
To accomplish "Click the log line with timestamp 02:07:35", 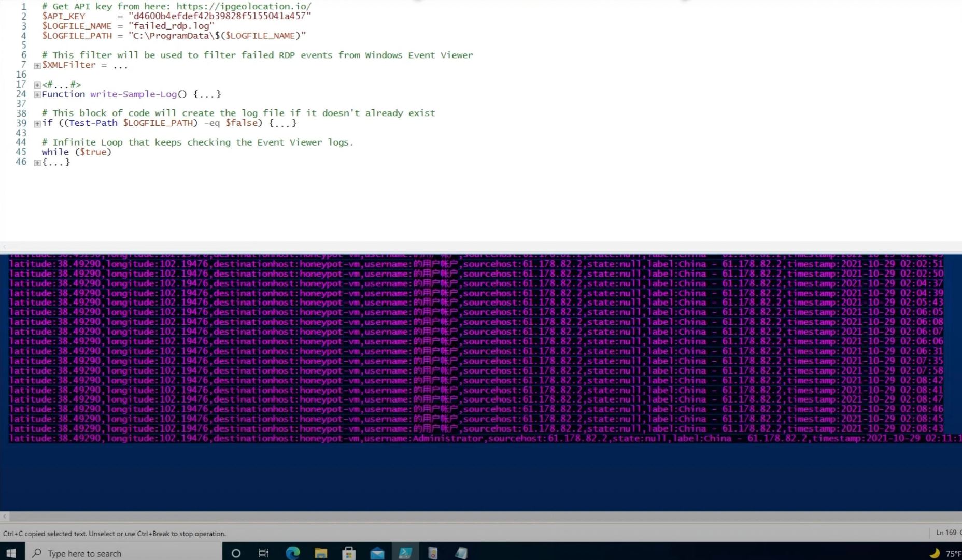I will (476, 361).
